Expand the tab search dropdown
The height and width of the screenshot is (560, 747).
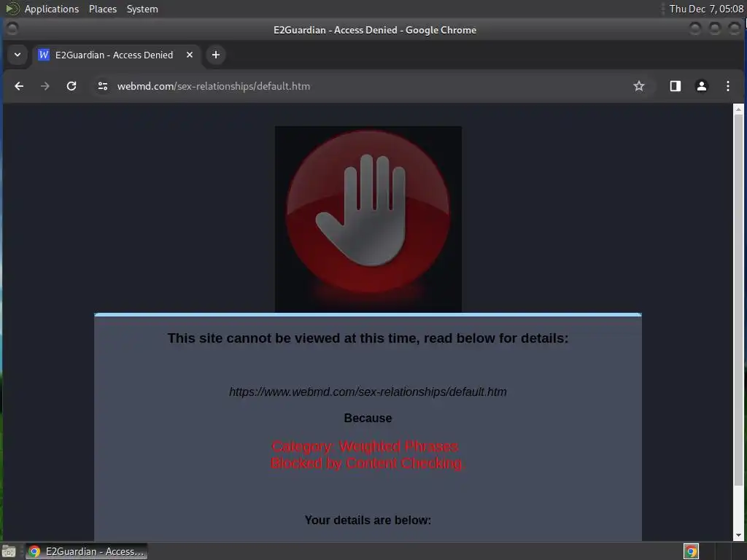[x=18, y=55]
